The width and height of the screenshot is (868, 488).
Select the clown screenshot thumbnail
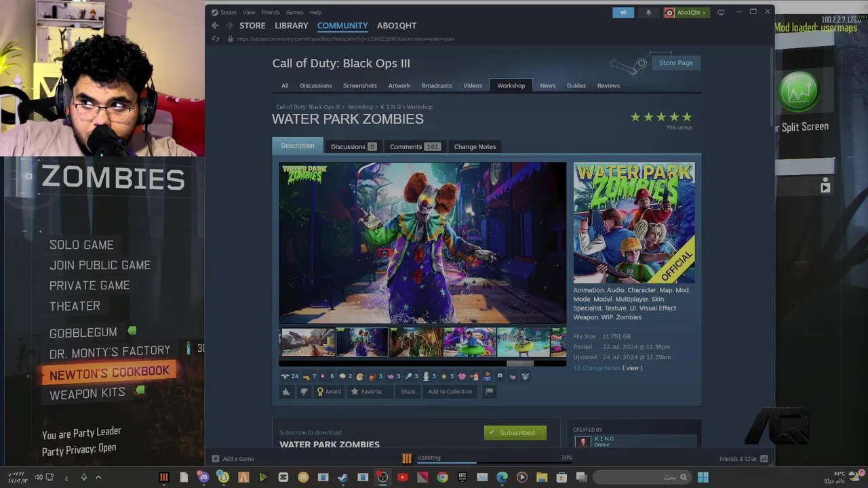click(362, 342)
